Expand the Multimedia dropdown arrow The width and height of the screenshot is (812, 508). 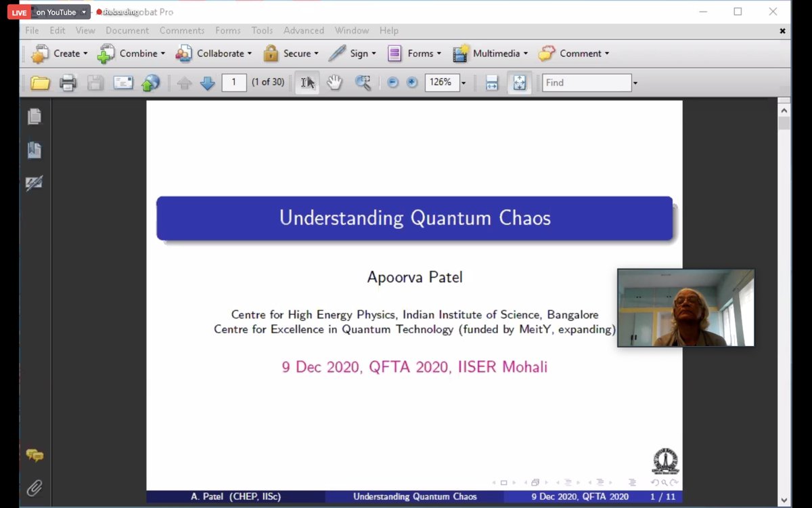(526, 54)
